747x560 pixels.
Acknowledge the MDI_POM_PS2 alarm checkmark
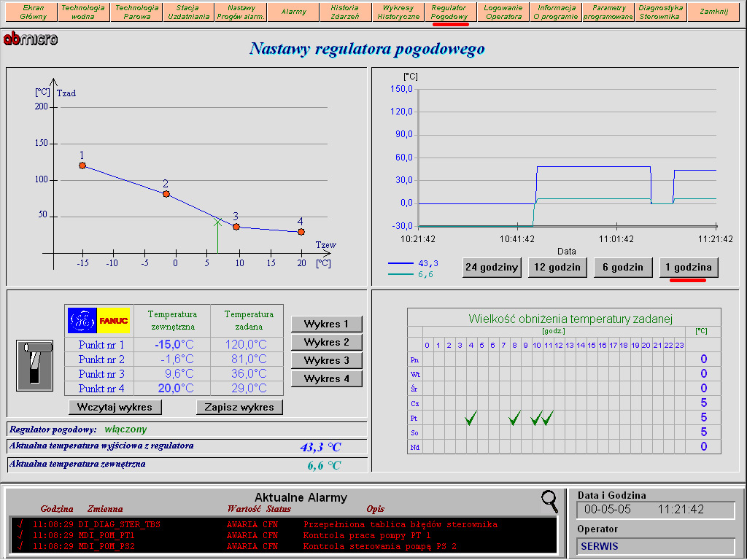[20, 546]
